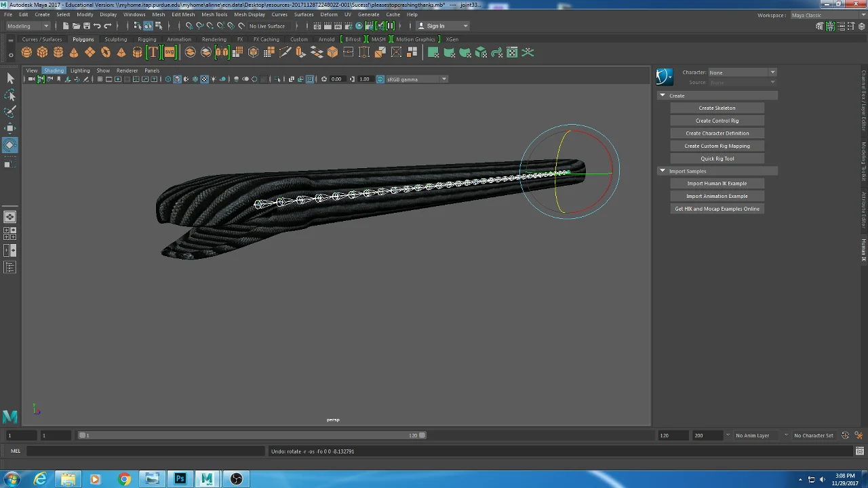Click the Undo arrow icon
Screen dimensions: 868x488
tap(97, 26)
